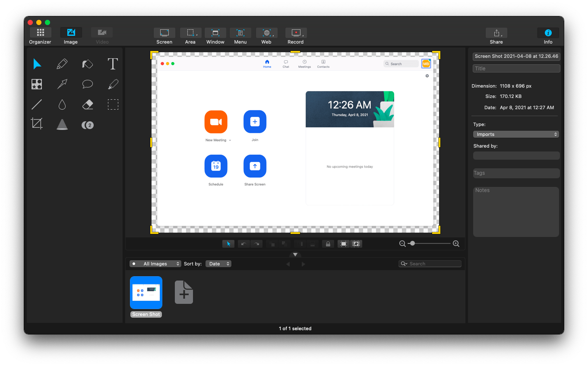
Task: Select the dashed Marquee selection tool
Action: point(113,104)
